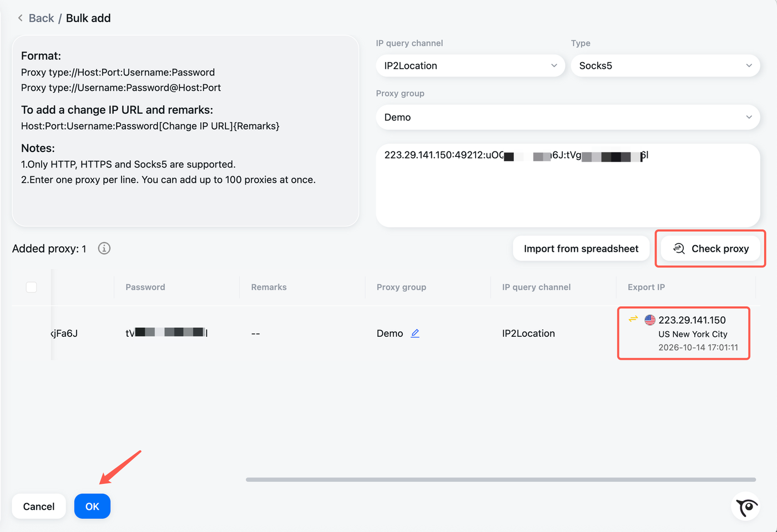Click the Proxy group column header
The height and width of the screenshot is (532, 777).
click(401, 287)
